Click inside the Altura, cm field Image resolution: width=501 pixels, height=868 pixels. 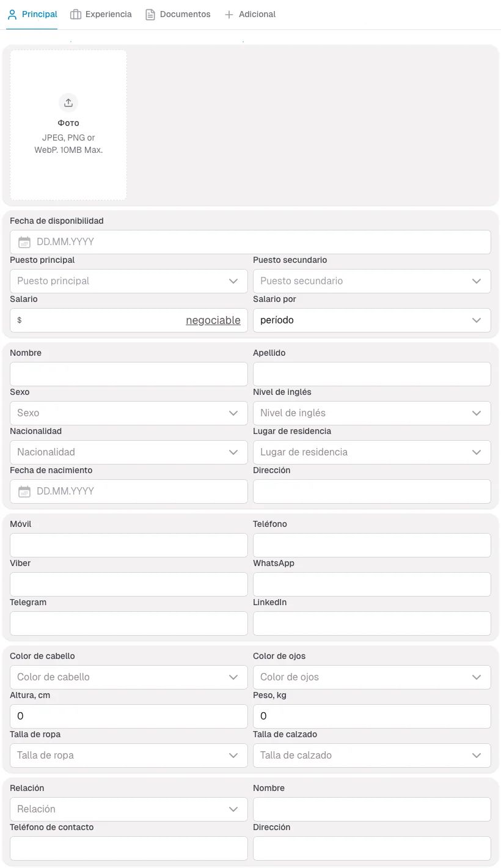128,716
